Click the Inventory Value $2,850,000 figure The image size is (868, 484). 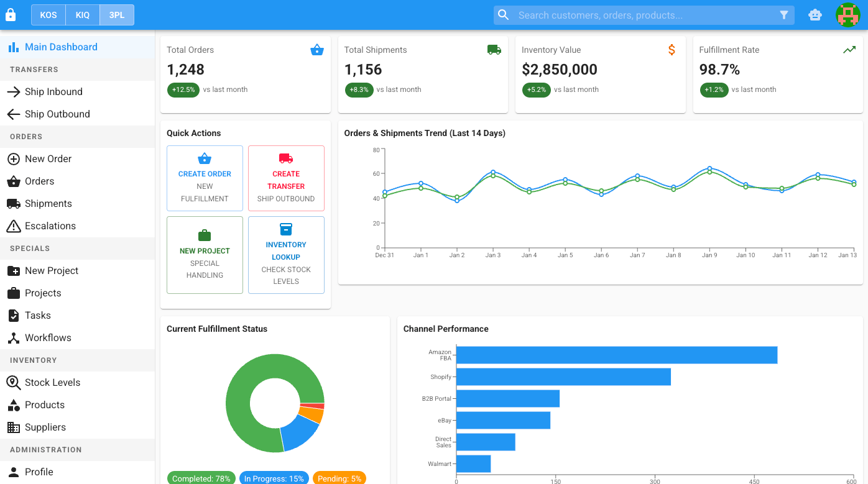[x=560, y=70]
